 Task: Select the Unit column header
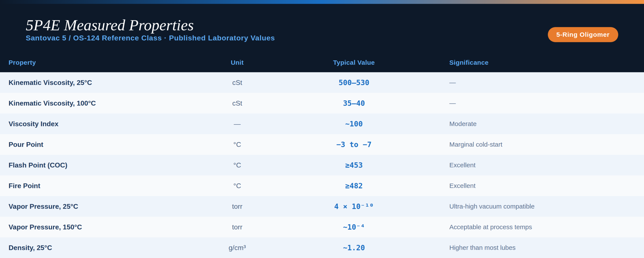coord(237,62)
